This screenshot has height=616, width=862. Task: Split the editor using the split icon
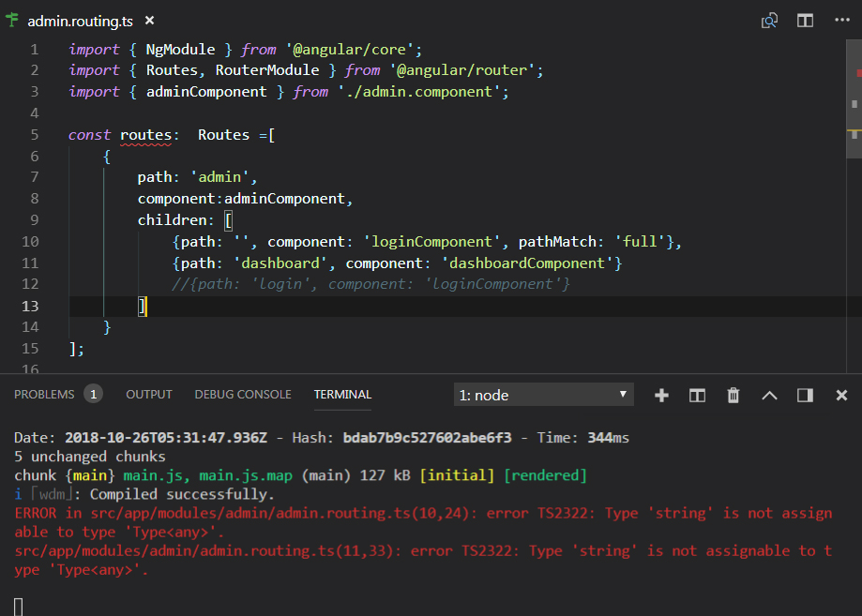[804, 20]
